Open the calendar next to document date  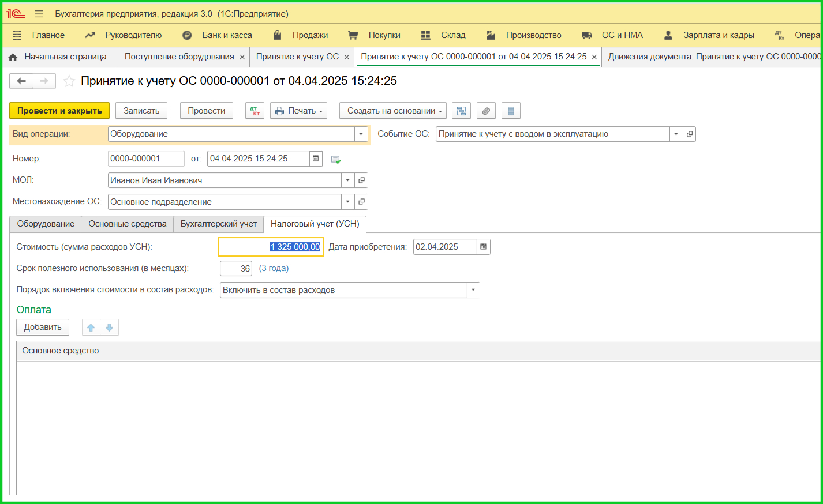point(316,159)
